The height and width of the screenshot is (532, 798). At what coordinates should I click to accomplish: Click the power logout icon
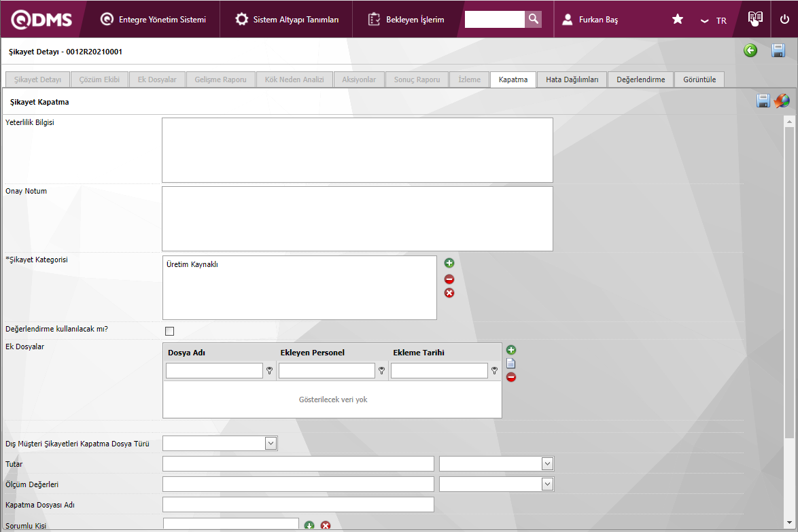pyautogui.click(x=784, y=19)
